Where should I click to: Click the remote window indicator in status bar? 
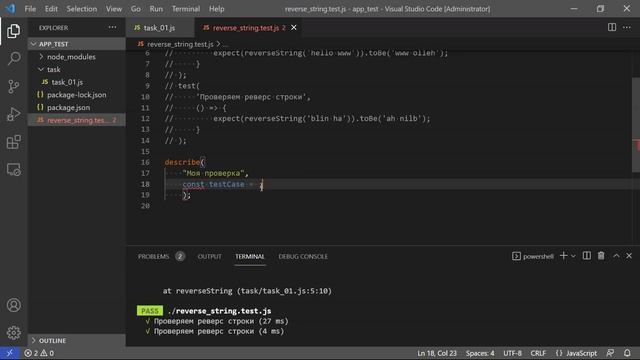9,353
